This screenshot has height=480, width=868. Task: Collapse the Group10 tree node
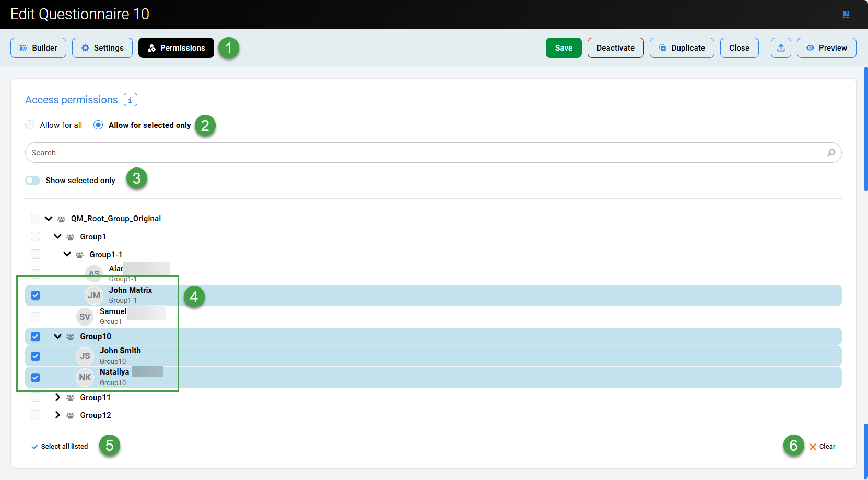(57, 337)
